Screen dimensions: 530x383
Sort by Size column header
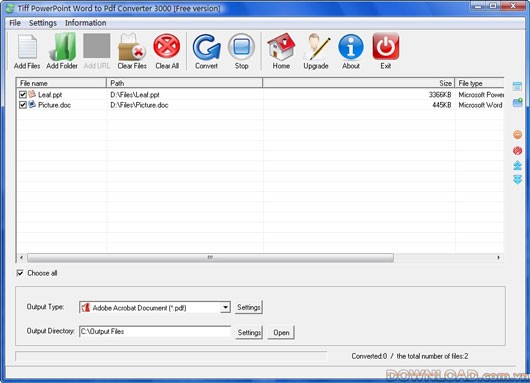click(x=359, y=83)
